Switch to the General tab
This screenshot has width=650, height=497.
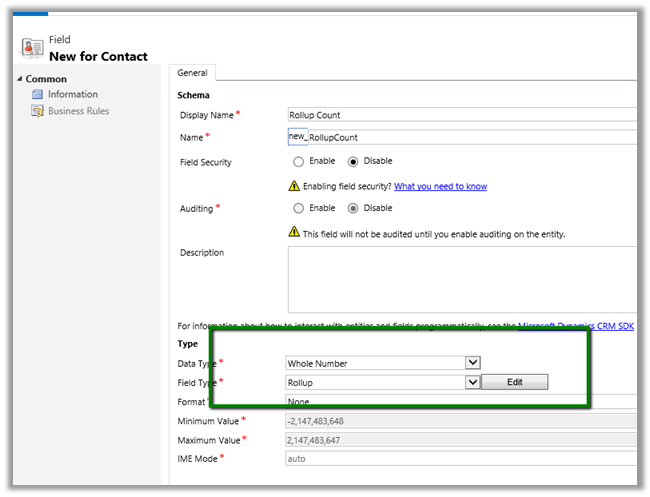coord(192,73)
